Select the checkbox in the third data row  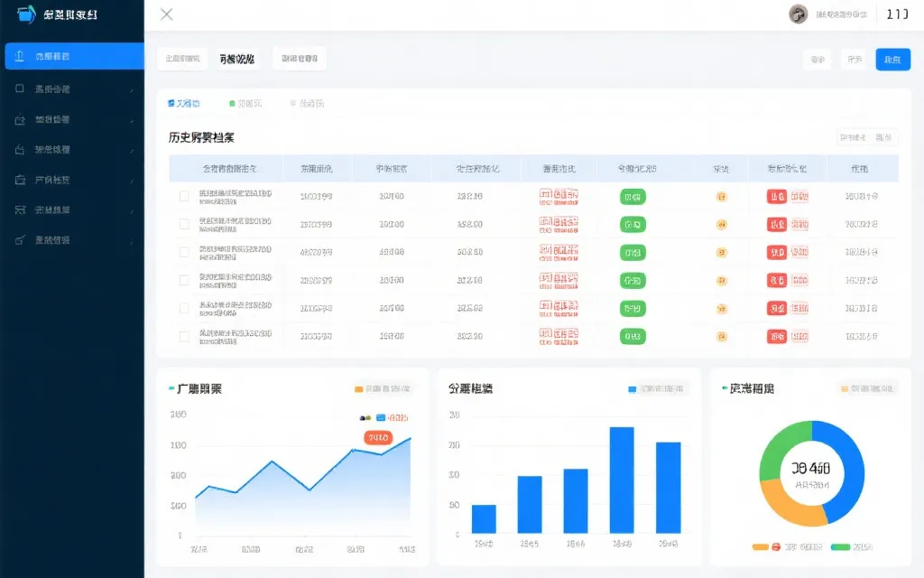(x=184, y=251)
